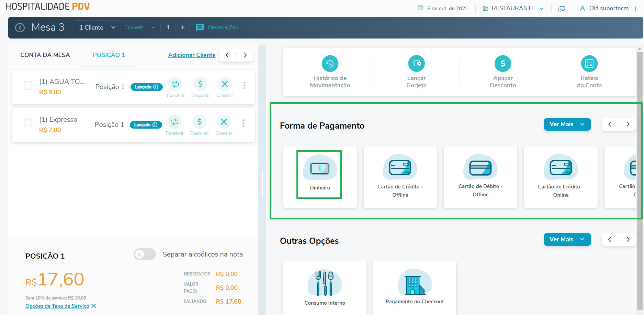Click Lançado badge on Expresso row
Image resolution: width=644 pixels, height=315 pixels.
pyautogui.click(x=146, y=125)
